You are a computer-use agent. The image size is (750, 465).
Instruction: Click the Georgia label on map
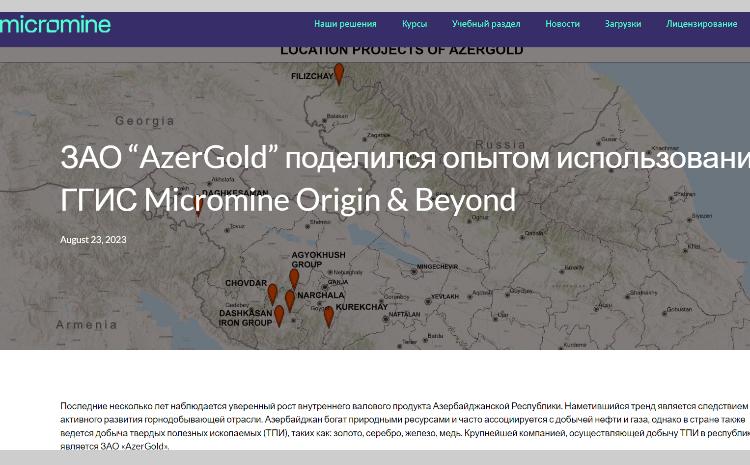144,121
